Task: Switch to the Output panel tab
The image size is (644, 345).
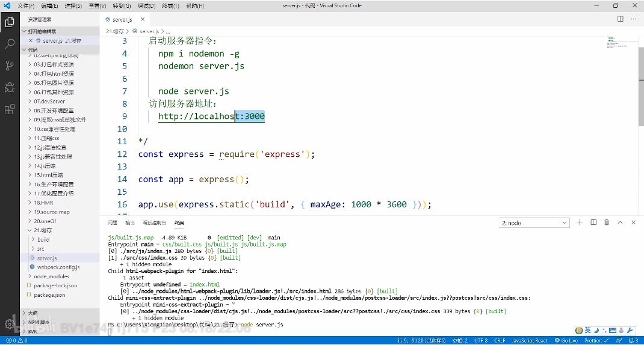Action: coord(130,223)
